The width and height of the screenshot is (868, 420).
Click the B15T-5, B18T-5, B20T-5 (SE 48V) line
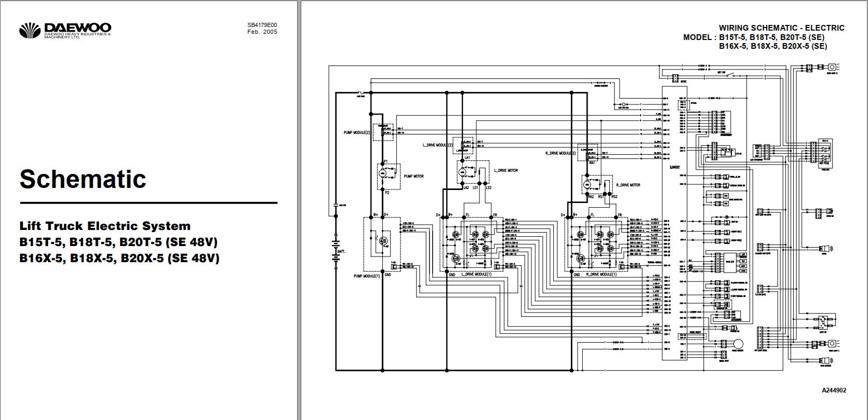(x=118, y=242)
